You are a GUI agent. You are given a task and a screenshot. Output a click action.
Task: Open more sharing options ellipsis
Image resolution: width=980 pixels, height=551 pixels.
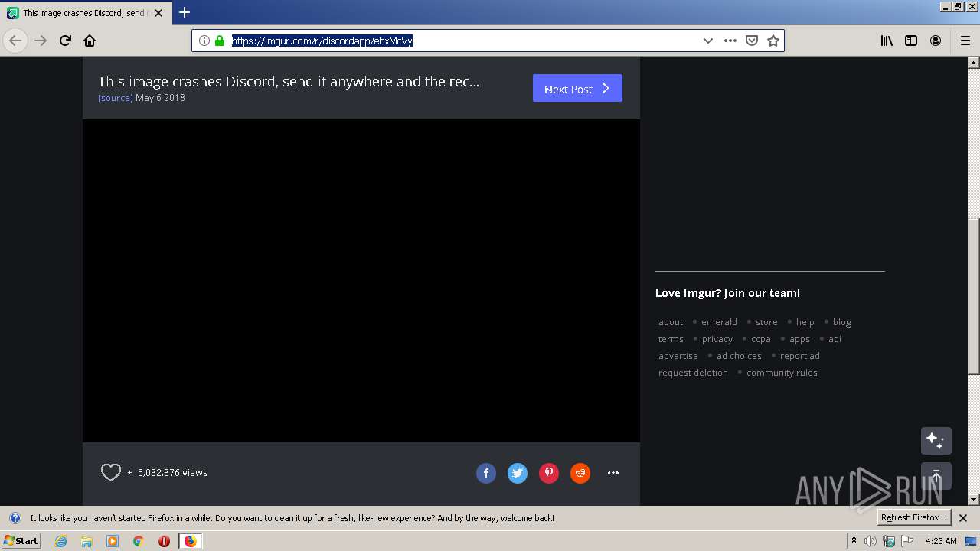(613, 473)
